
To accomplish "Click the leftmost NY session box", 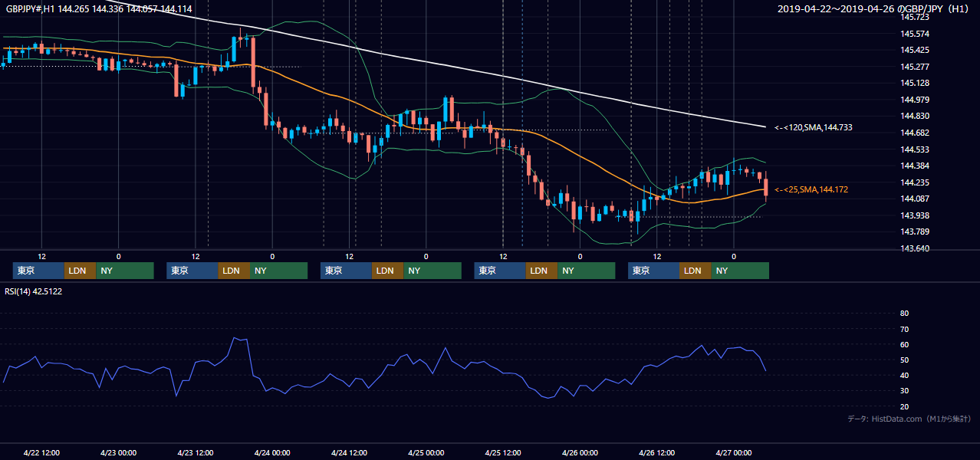I will pyautogui.click(x=125, y=271).
